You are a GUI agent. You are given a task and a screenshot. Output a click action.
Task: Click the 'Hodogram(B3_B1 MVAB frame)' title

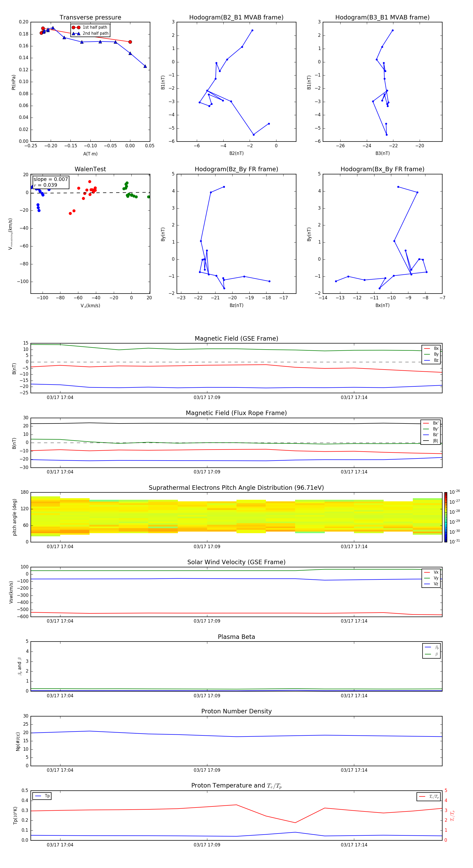(x=382, y=18)
